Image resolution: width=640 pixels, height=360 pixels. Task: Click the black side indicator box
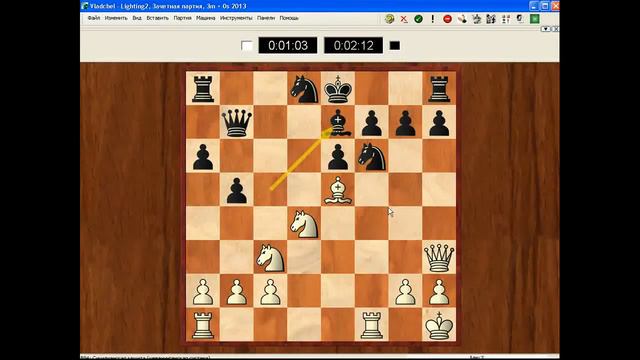coord(394,46)
